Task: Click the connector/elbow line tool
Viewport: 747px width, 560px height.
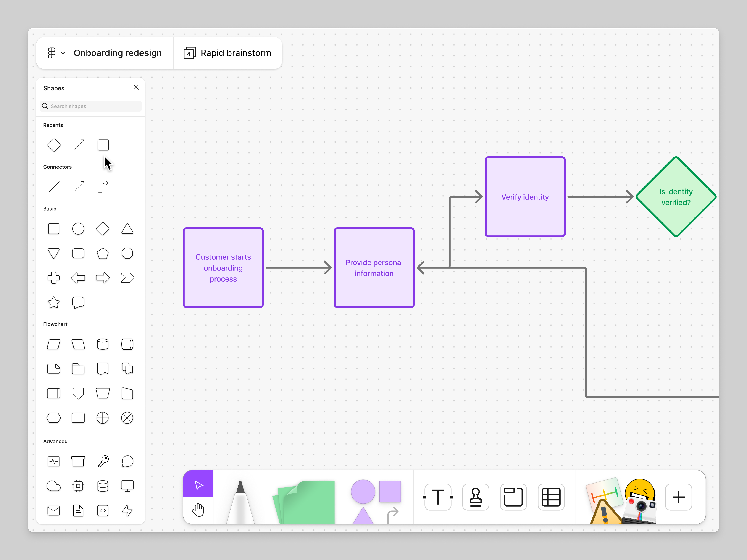Action: pyautogui.click(x=103, y=187)
